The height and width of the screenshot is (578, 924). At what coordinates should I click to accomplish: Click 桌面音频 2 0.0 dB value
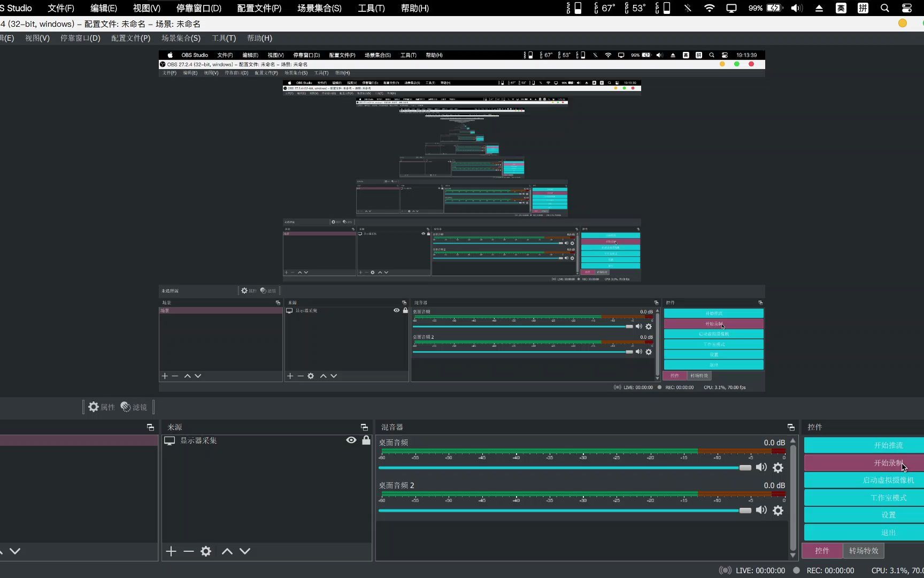[x=774, y=485]
